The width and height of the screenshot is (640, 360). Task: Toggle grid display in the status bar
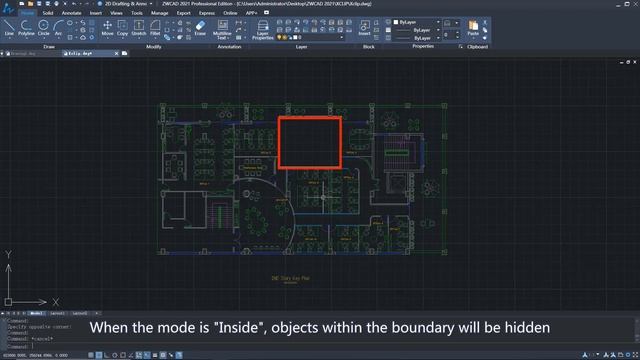click(x=99, y=355)
